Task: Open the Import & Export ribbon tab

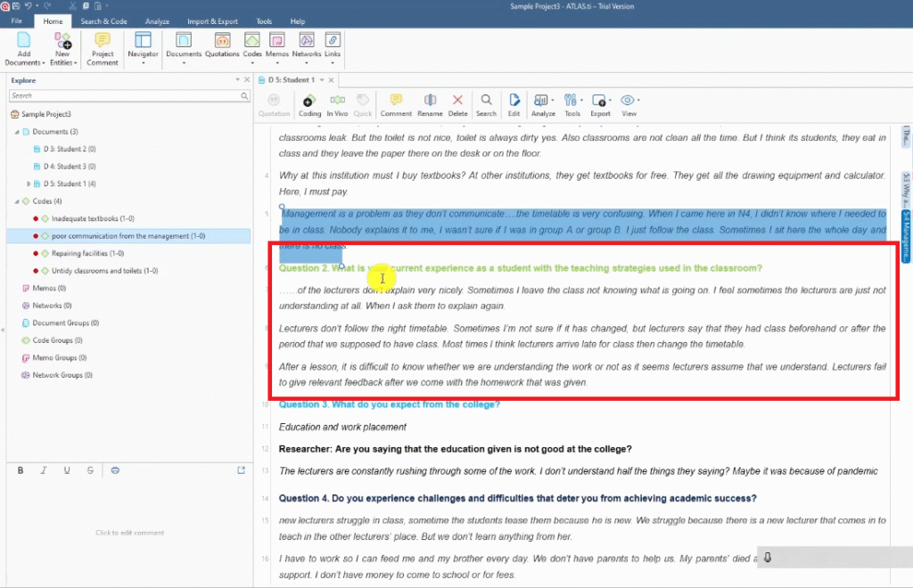Action: pos(213,21)
